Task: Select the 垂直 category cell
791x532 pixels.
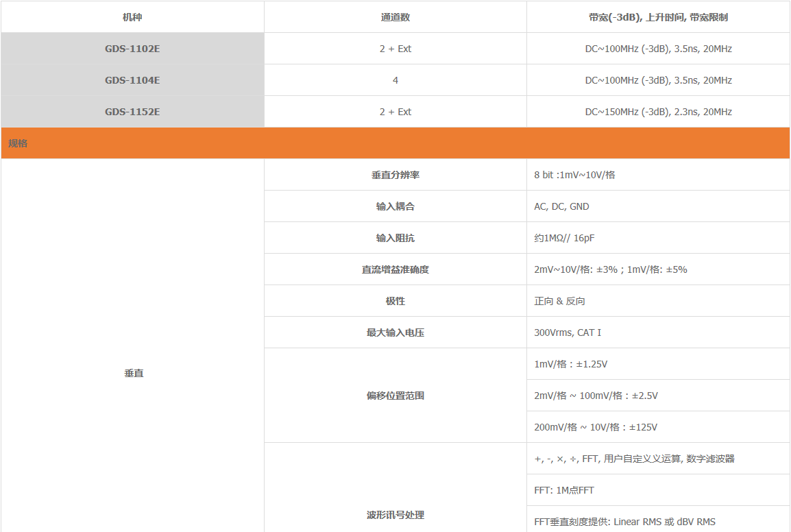Action: [134, 373]
